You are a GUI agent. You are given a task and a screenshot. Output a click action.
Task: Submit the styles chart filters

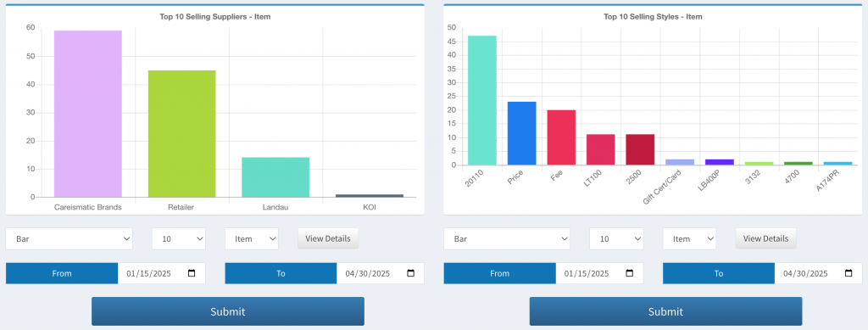pos(666,311)
